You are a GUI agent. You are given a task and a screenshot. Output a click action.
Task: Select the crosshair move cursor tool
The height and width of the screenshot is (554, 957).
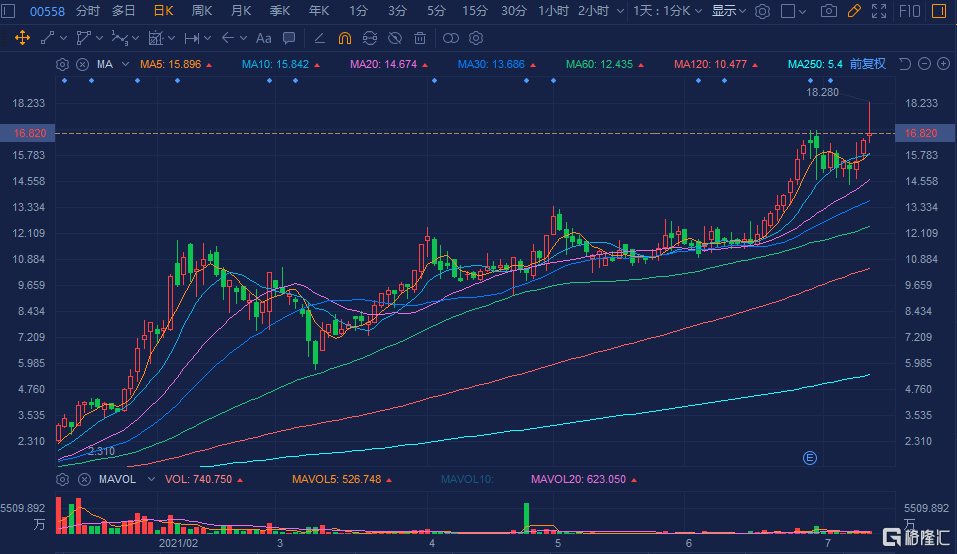pyautogui.click(x=22, y=38)
